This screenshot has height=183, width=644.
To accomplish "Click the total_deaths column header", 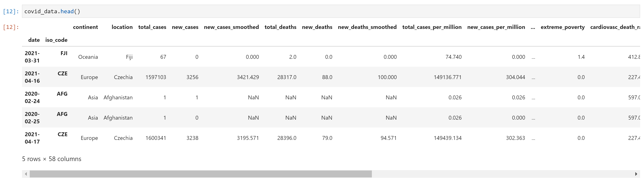I will coord(280,27).
